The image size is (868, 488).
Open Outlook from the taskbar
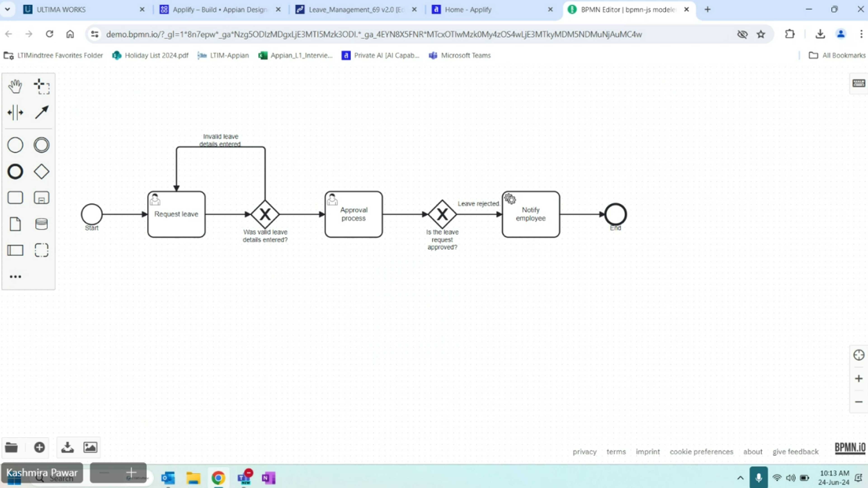pos(168,478)
